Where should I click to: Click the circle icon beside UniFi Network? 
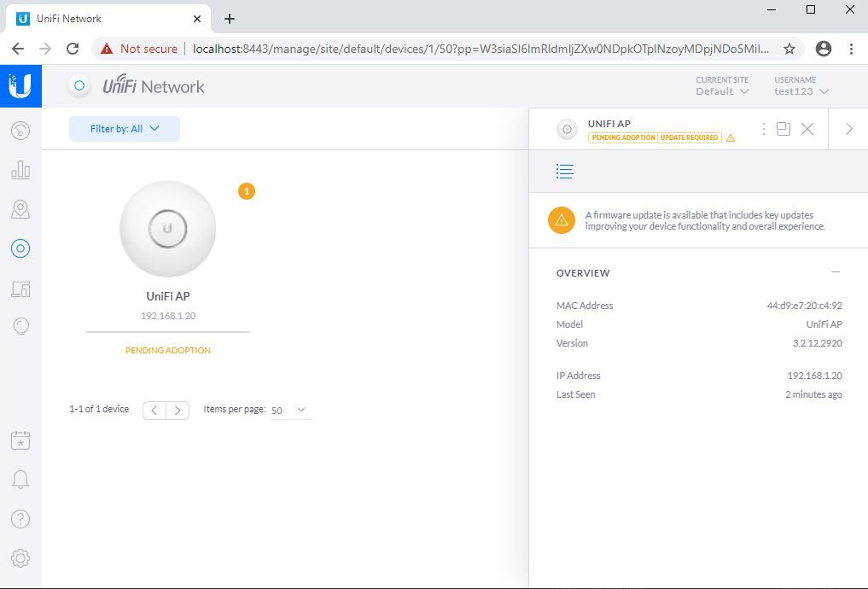point(79,86)
